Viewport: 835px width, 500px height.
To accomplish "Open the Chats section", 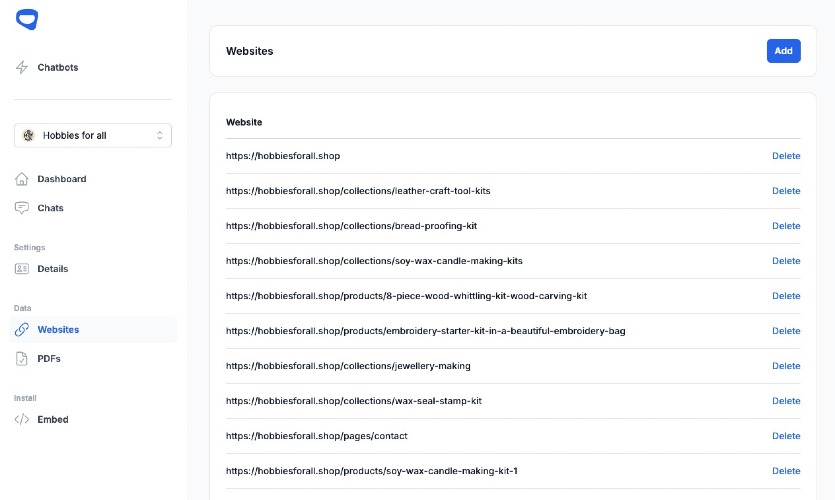I will [50, 208].
